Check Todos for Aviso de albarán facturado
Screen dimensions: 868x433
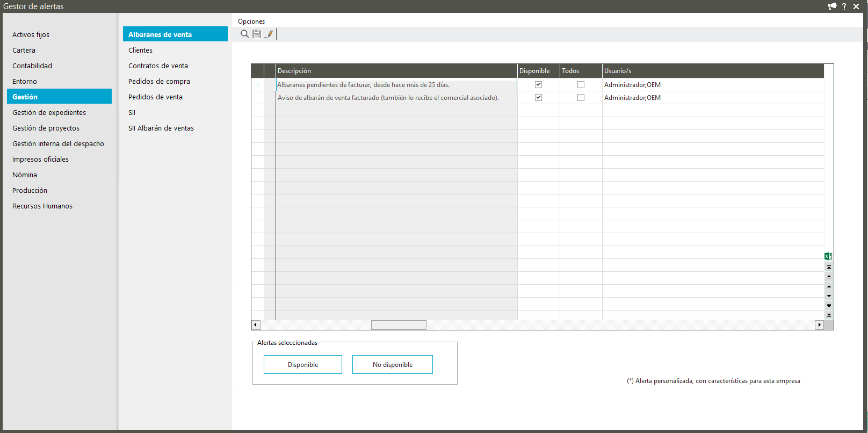[581, 98]
